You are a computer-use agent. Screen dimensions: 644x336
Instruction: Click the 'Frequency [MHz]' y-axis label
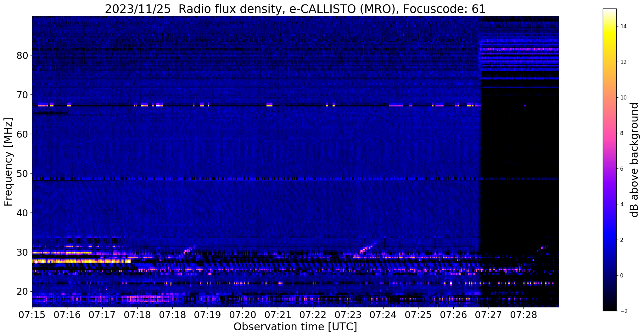pos(8,162)
